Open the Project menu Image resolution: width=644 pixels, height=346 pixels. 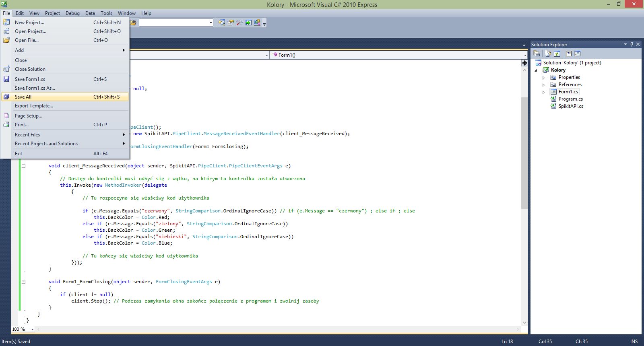(52, 13)
